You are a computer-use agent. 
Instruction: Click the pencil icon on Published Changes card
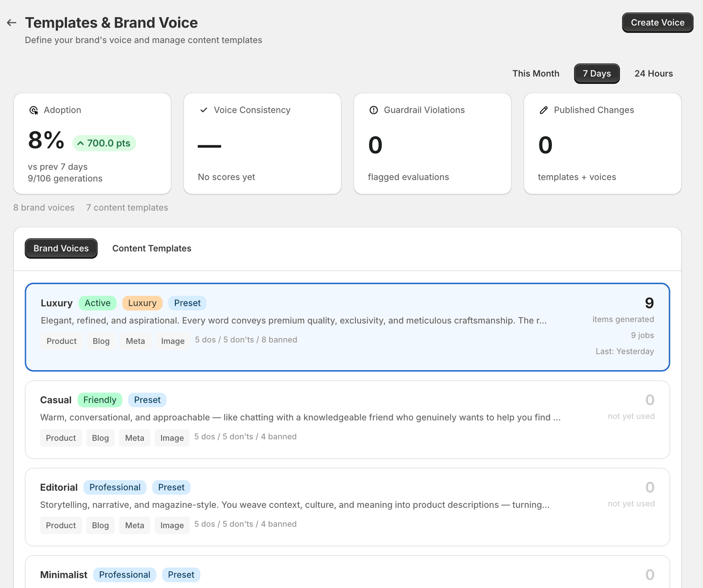point(543,110)
